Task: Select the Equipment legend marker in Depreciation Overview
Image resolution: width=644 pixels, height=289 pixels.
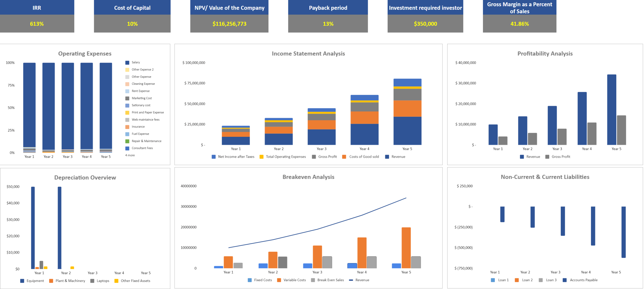Action: pyautogui.click(x=22, y=281)
